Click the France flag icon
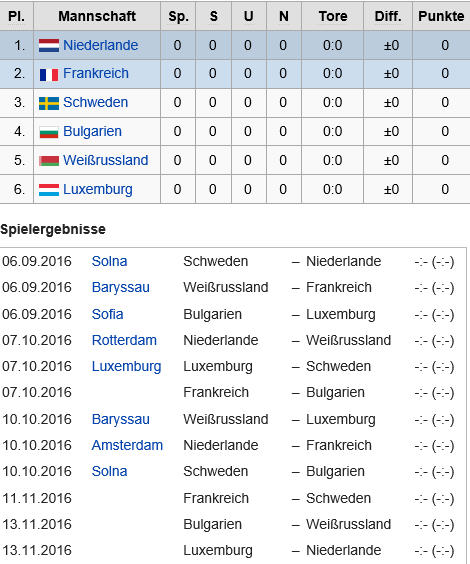This screenshot has height=564, width=470. (49, 74)
